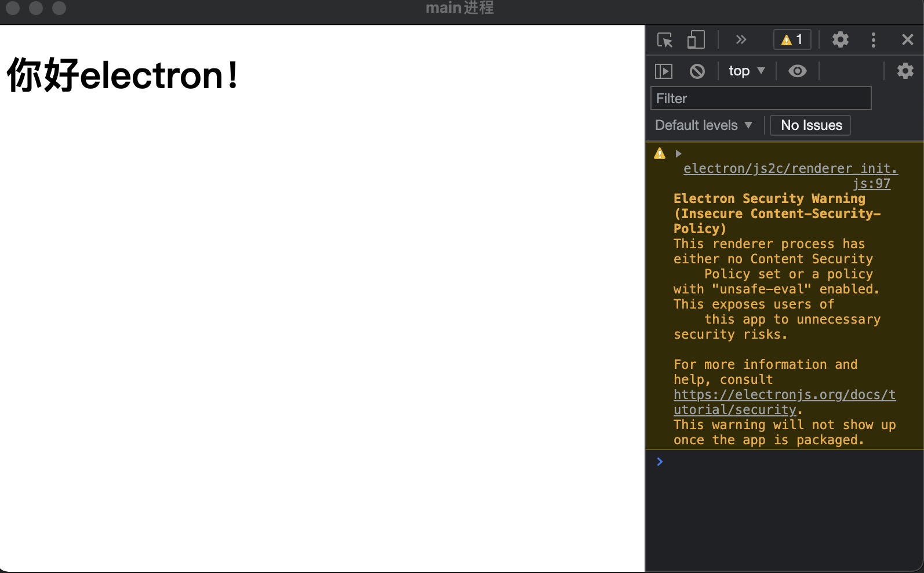Open the 1 warning counter badge

click(792, 40)
